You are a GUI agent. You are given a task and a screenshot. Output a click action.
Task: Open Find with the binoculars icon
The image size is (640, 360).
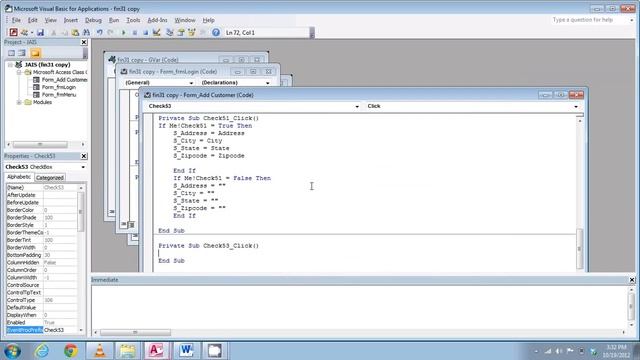point(87,32)
